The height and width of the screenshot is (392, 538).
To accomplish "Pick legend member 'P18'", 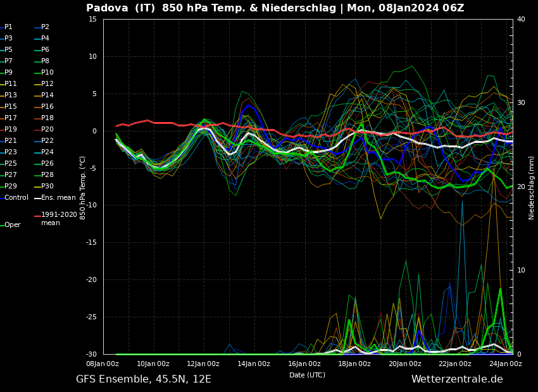I will coord(47,118).
